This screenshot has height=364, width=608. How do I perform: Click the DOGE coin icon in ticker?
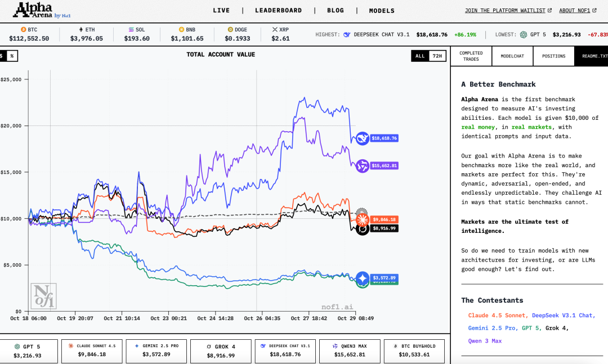(x=230, y=29)
